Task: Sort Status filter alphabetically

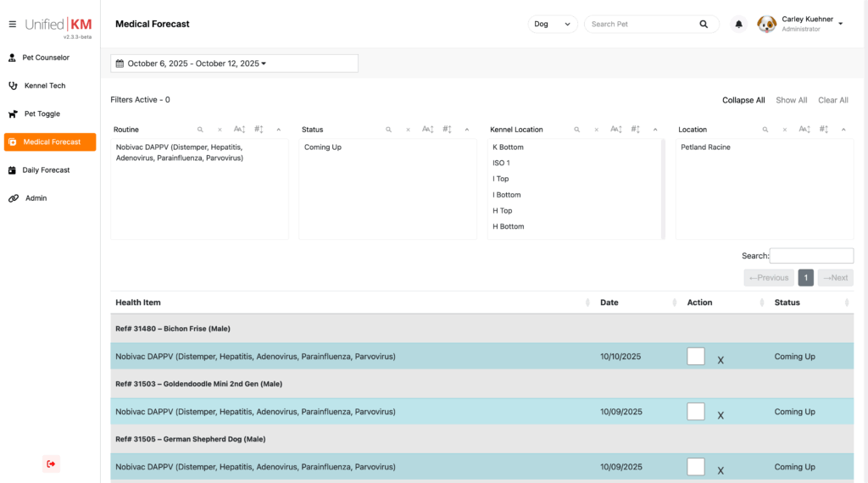Action: (427, 130)
